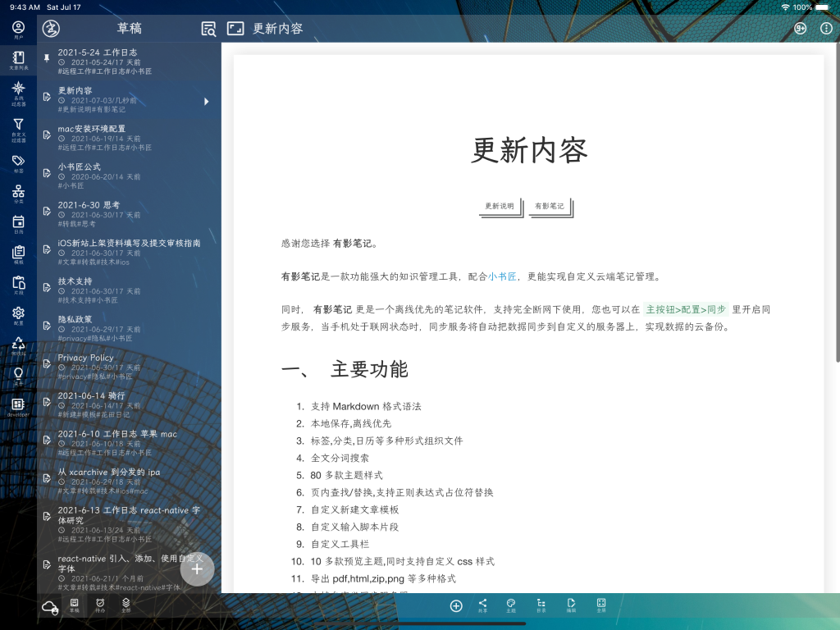This screenshot has height=630, width=840.
Task: Switch to the 待办 bottom tab
Action: coord(100,605)
